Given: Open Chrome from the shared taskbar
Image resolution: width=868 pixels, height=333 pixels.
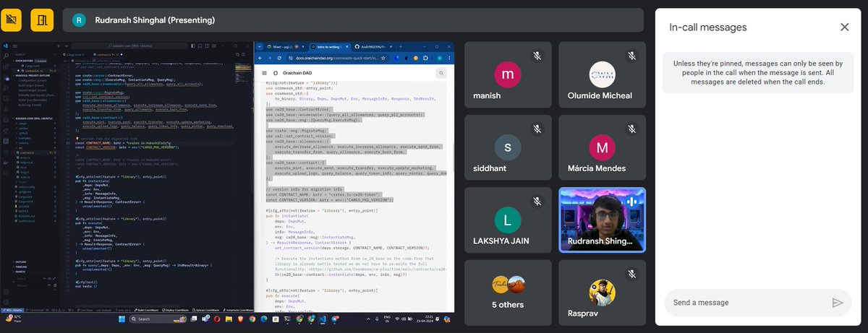Looking at the screenshot, I should click(x=252, y=319).
